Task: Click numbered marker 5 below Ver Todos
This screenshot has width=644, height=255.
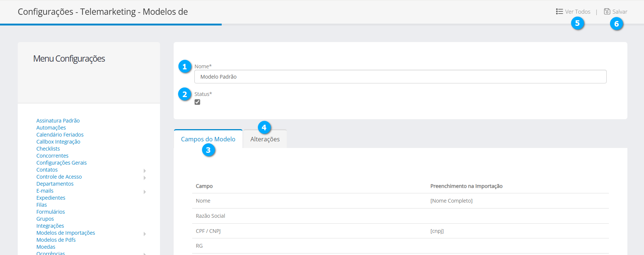Action: coord(577,23)
